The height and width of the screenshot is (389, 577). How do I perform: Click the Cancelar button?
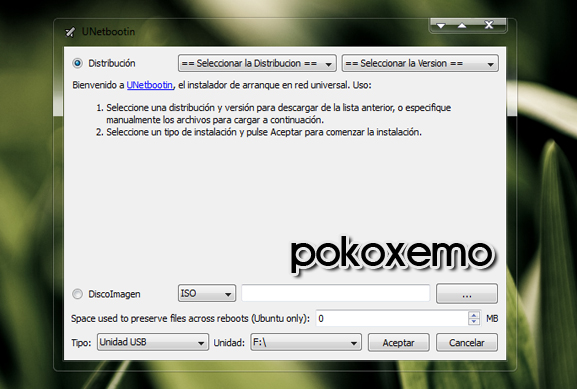coord(467,343)
